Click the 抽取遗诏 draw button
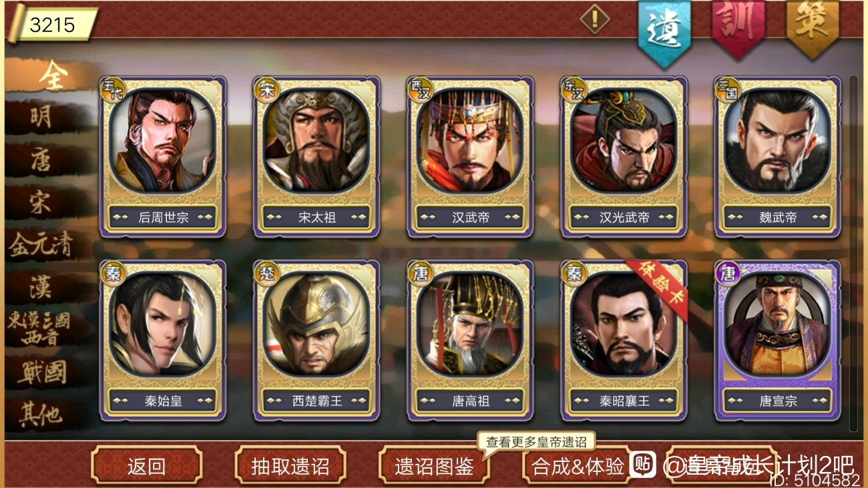 click(x=290, y=465)
